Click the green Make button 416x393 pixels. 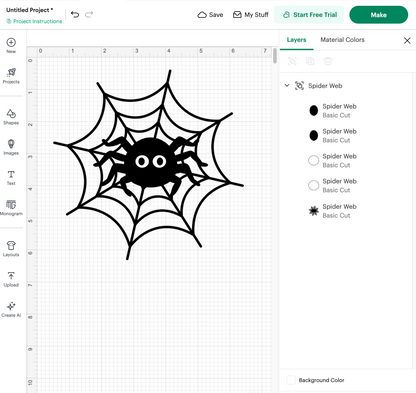pyautogui.click(x=378, y=15)
